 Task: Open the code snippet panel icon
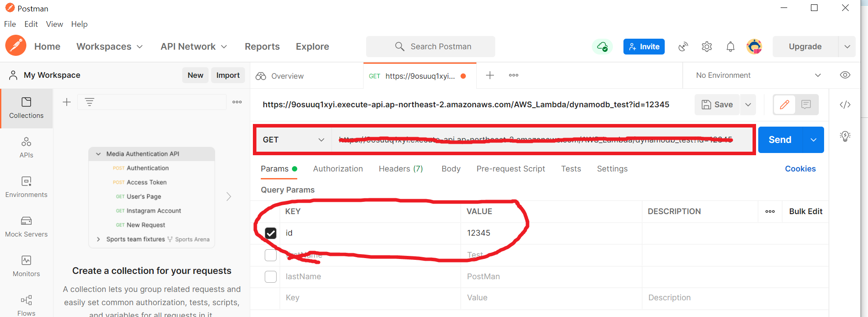[x=845, y=105]
